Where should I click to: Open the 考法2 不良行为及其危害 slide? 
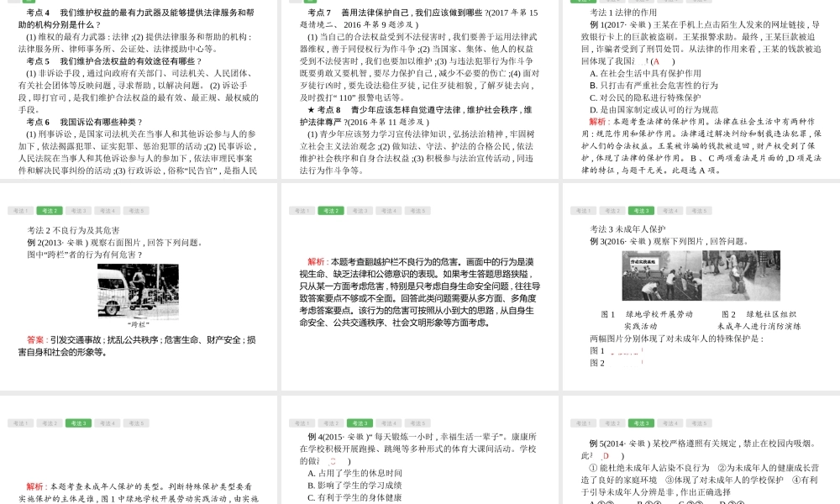click(x=139, y=286)
